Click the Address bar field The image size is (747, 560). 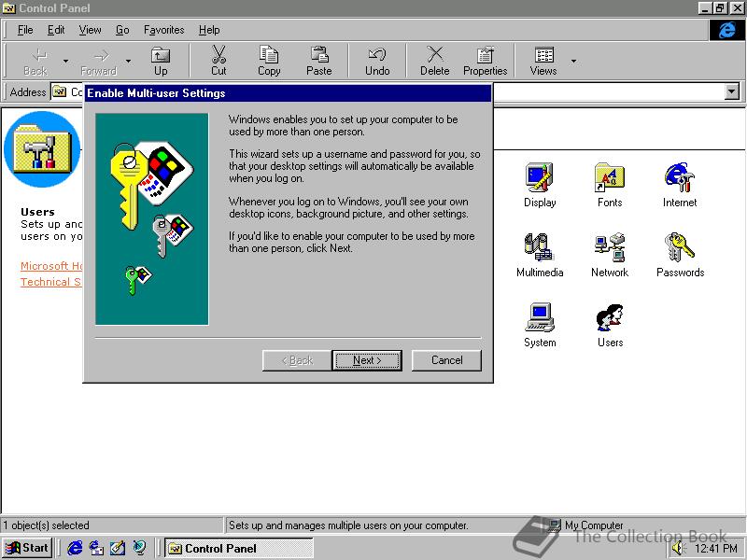click(x=397, y=91)
